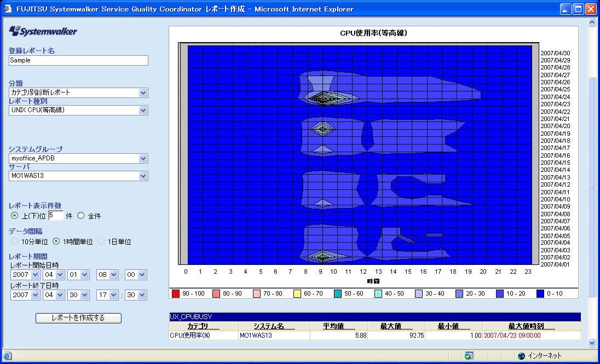
Task: Click the 5.88 average value cell
Action: pyautogui.click(x=339, y=336)
